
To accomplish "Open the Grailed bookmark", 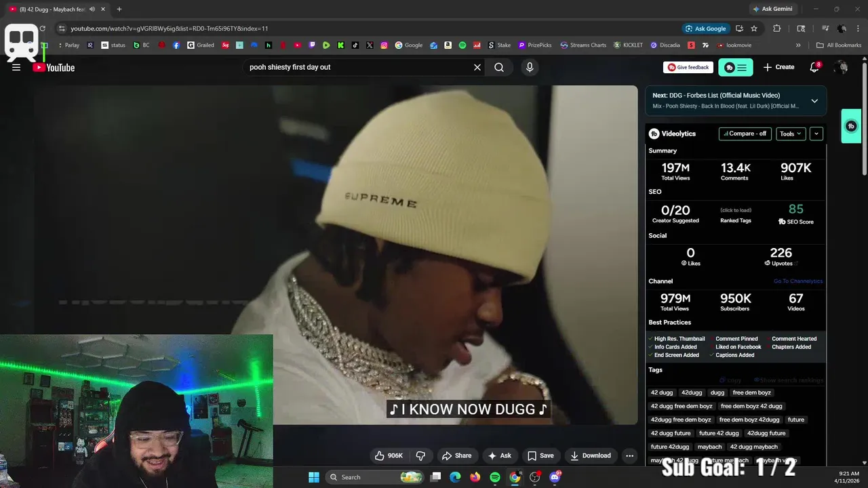I will [x=201, y=45].
